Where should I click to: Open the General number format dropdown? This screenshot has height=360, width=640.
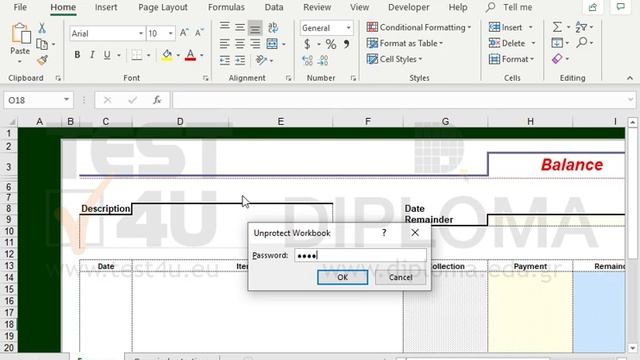click(348, 28)
